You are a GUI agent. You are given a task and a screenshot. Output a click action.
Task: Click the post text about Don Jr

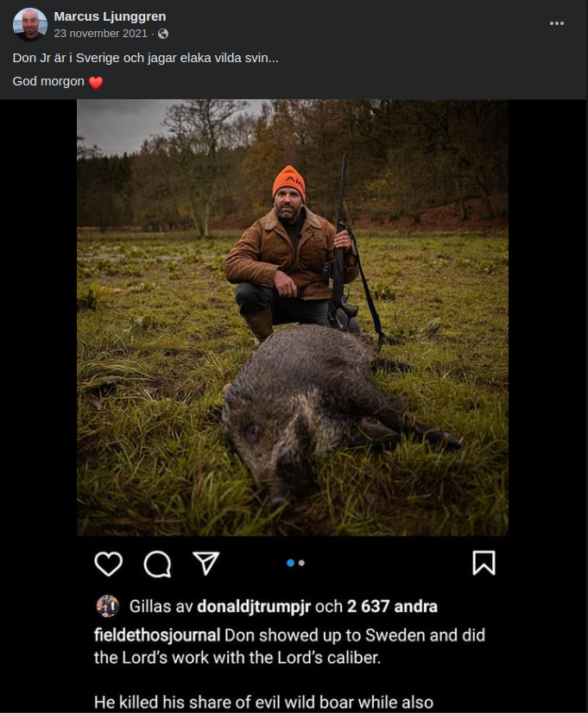(x=147, y=59)
